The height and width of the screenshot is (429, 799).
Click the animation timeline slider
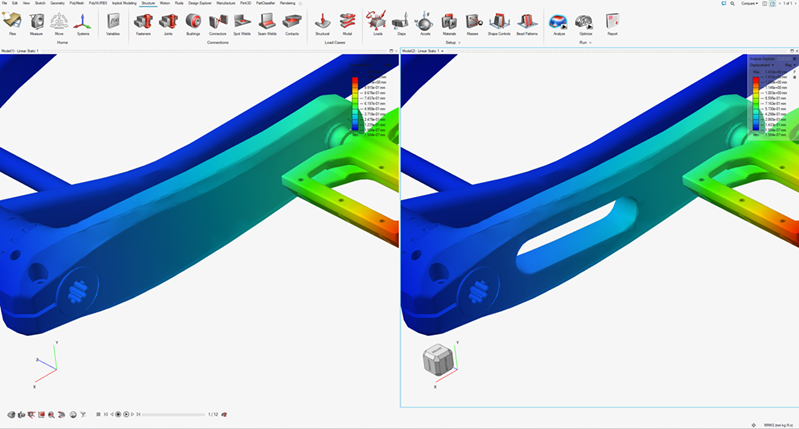pos(173,415)
